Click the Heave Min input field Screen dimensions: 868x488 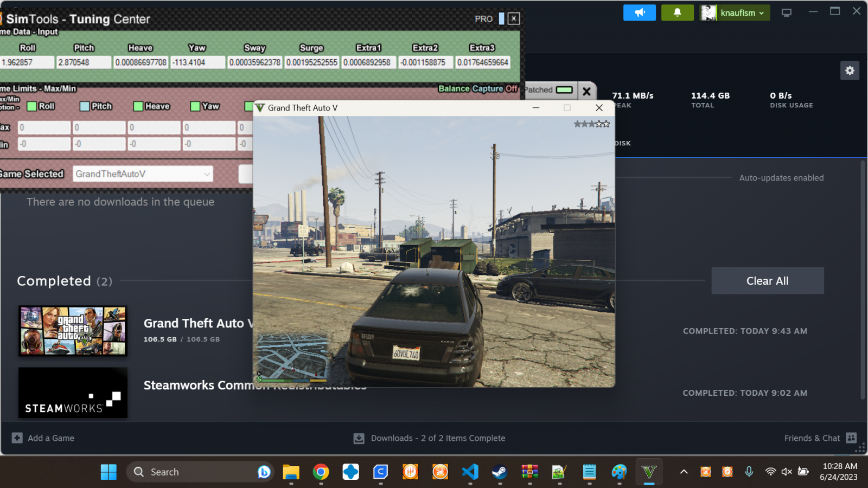[154, 144]
